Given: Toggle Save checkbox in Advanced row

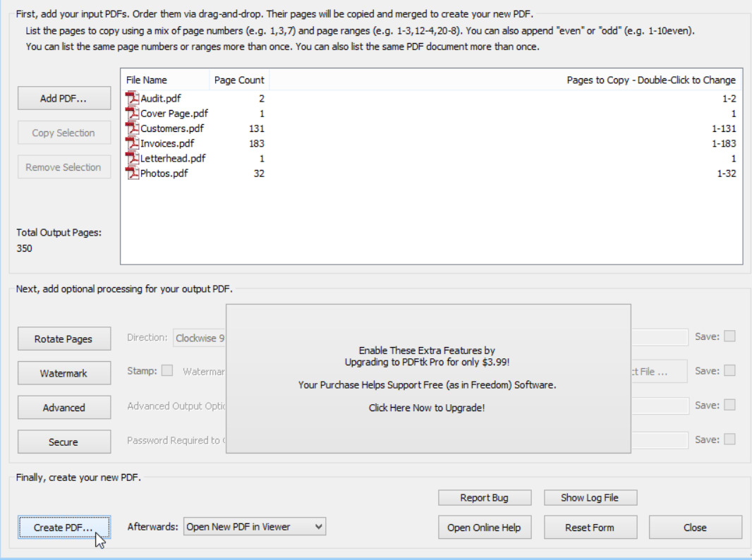Looking at the screenshot, I should pos(729,405).
